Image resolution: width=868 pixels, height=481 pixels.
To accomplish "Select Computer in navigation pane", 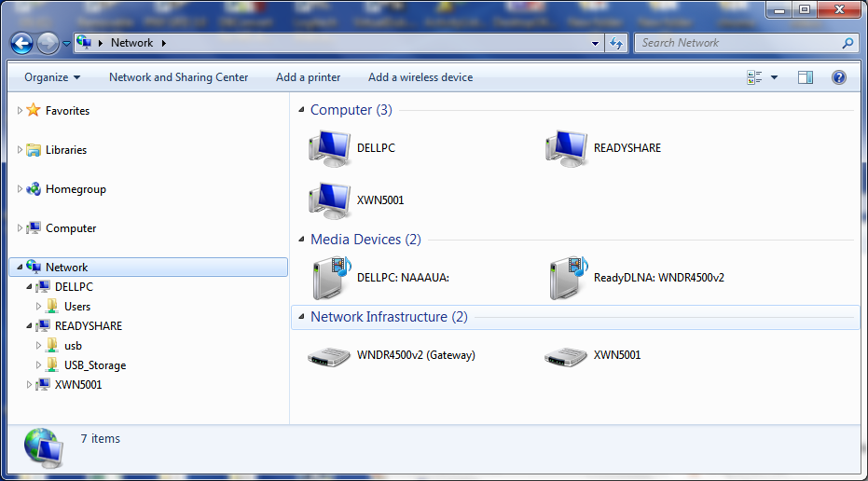I will tap(71, 228).
